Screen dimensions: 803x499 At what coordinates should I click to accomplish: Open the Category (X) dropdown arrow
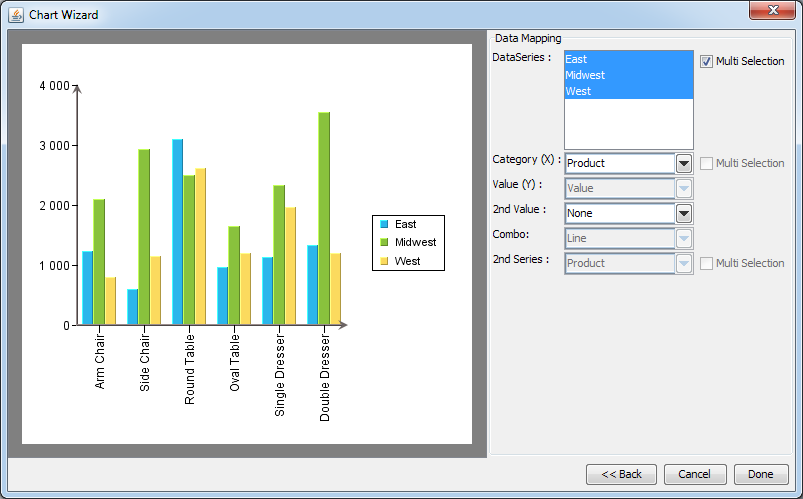[x=684, y=163]
